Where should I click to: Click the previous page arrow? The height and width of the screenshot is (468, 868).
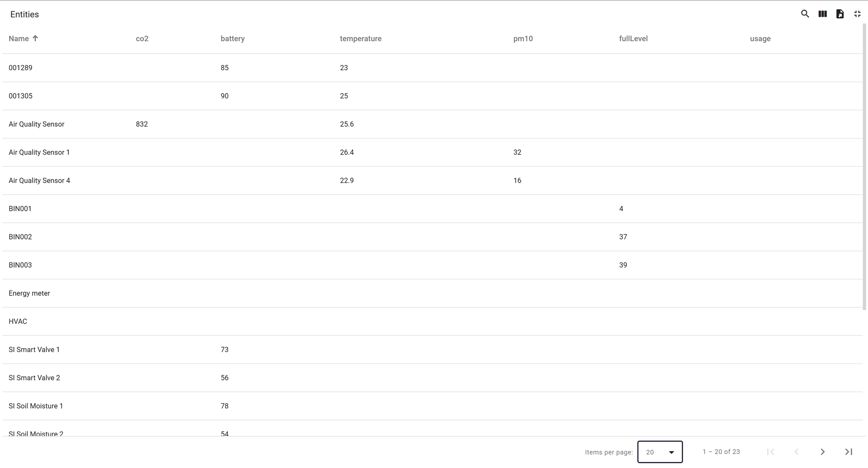tap(796, 452)
